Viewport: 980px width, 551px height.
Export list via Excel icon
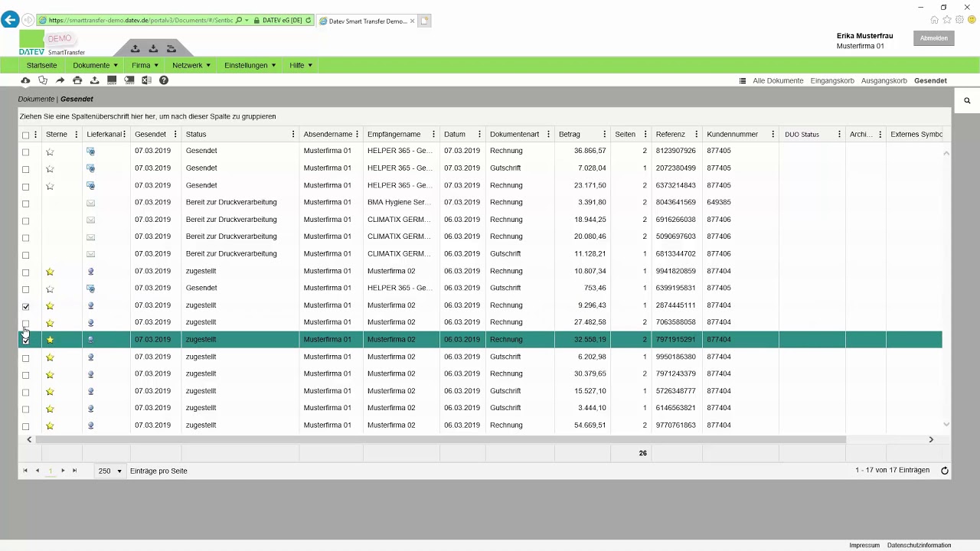click(x=146, y=80)
